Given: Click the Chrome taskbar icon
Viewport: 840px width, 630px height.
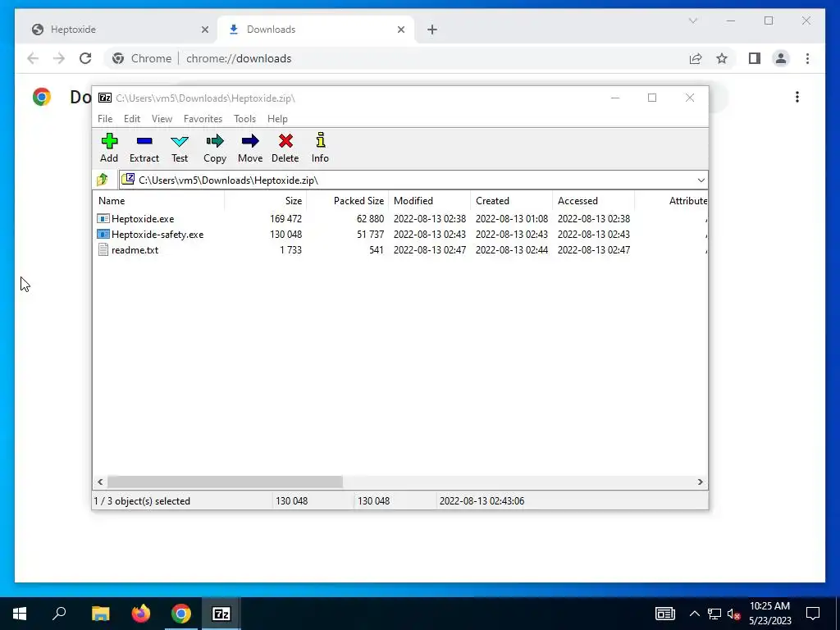Looking at the screenshot, I should point(181,614).
